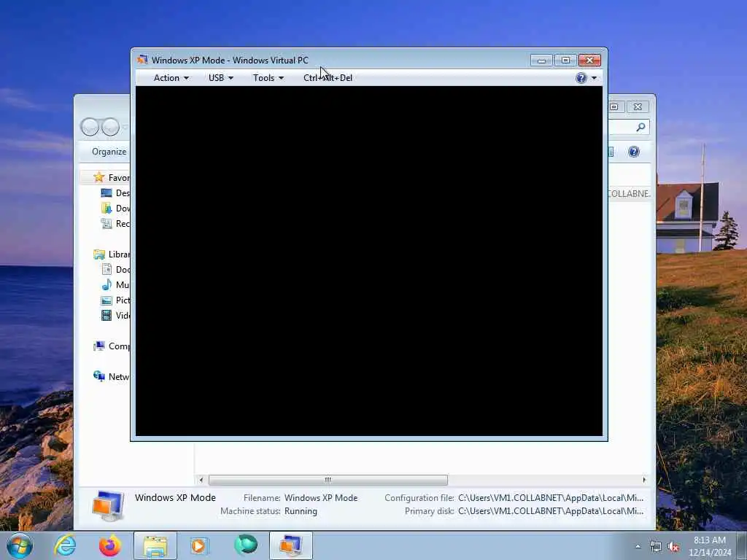Click the Configuration file path text

551,498
